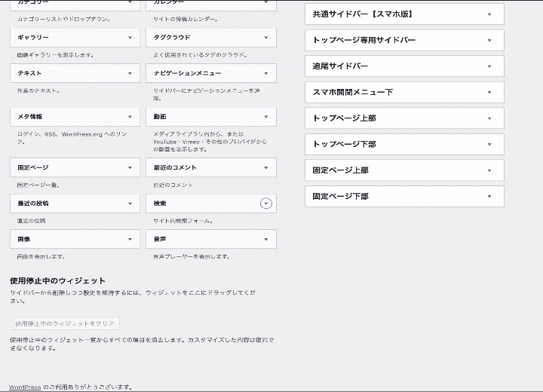Open the 固定ページ上部 widget area
The width and height of the screenshot is (543, 392).
tap(404, 170)
